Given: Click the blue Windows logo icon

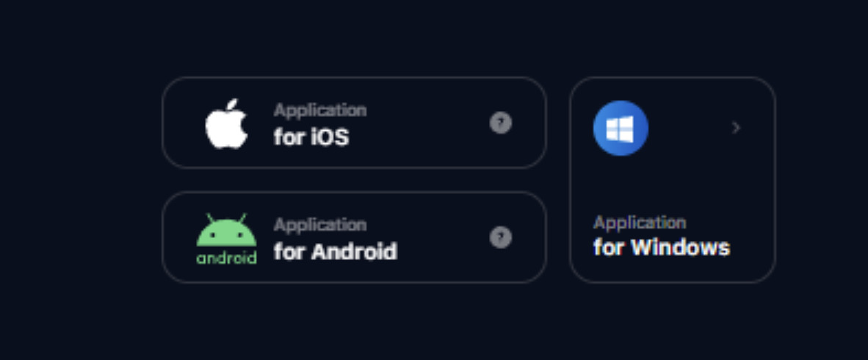Looking at the screenshot, I should (621, 129).
